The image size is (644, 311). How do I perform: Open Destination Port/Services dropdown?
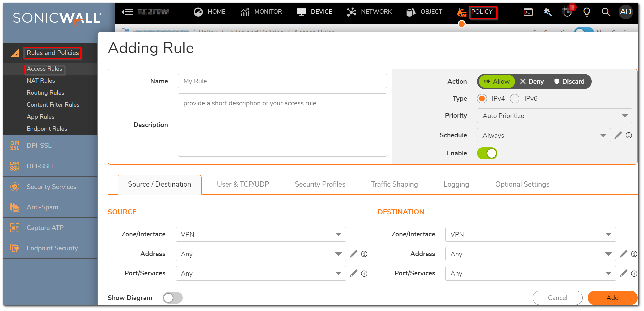click(x=531, y=273)
